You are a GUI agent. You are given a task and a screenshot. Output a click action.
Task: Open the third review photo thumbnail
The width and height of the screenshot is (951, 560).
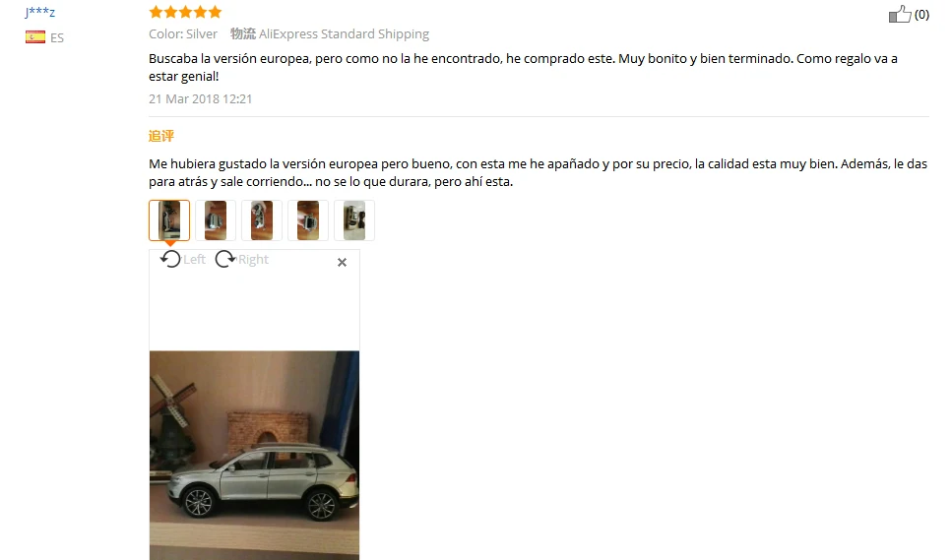tap(262, 220)
